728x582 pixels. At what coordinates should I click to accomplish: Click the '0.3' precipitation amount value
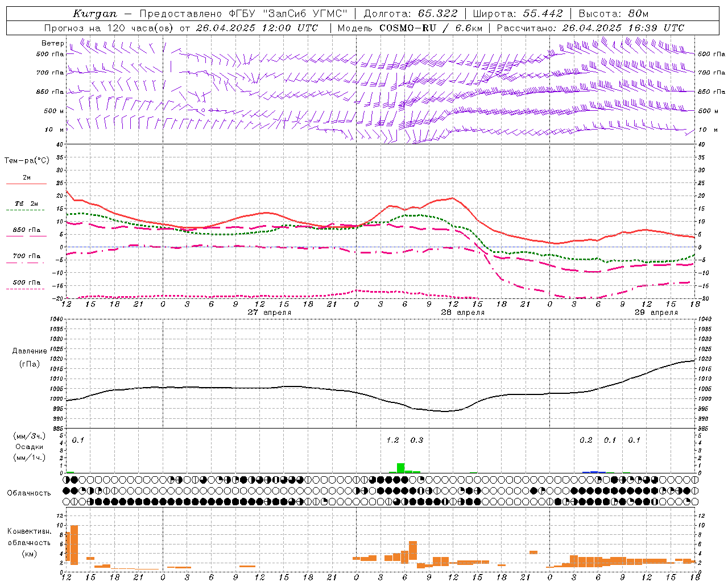click(417, 440)
